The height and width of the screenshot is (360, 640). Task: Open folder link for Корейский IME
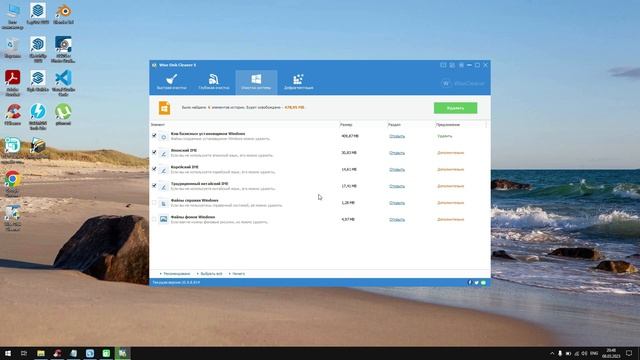397,169
